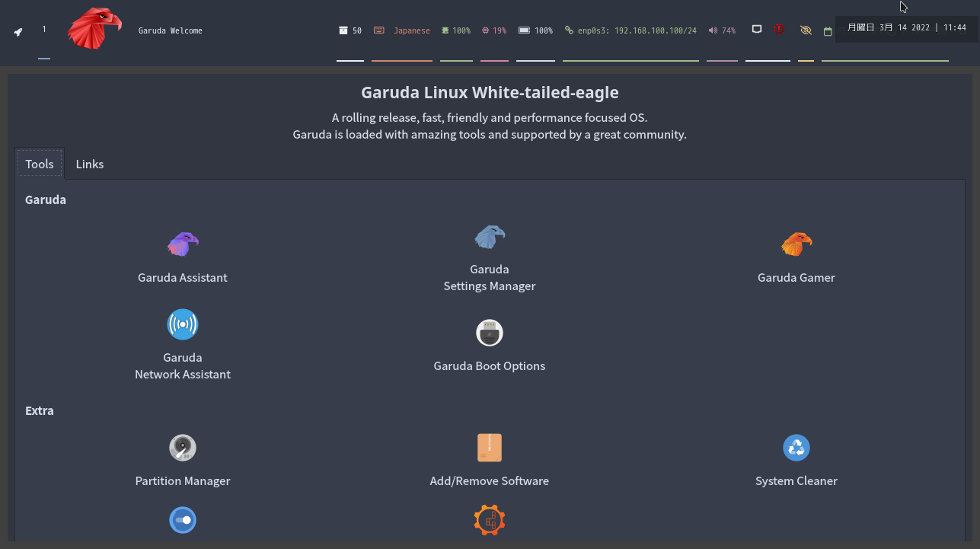Click the monitor icon in the top bar
The width and height of the screenshot is (980, 549).
pos(757,30)
